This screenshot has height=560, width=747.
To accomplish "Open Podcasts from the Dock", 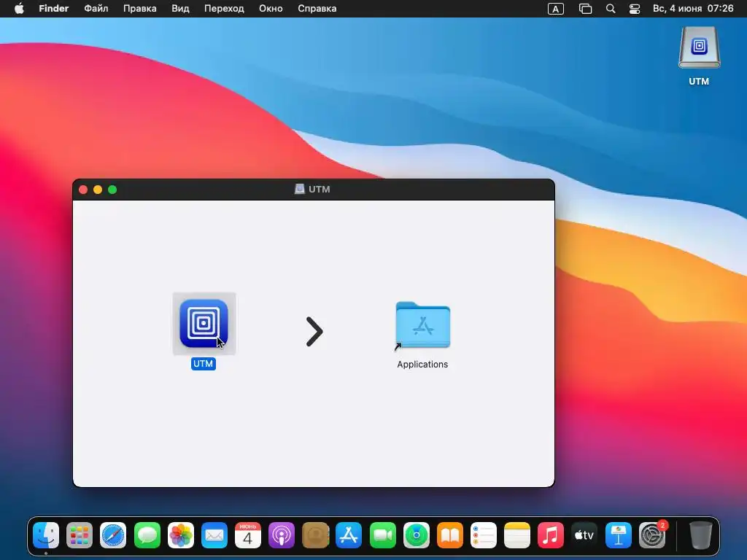I will (x=282, y=535).
